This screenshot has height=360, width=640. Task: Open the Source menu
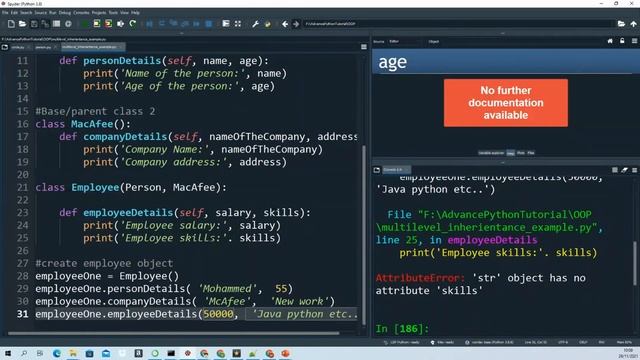tap(40, 13)
